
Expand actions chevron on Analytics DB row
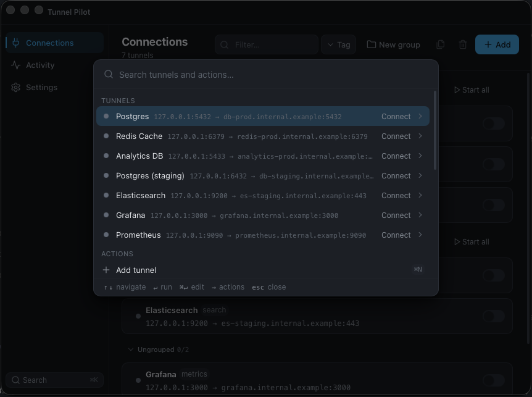[x=420, y=156]
